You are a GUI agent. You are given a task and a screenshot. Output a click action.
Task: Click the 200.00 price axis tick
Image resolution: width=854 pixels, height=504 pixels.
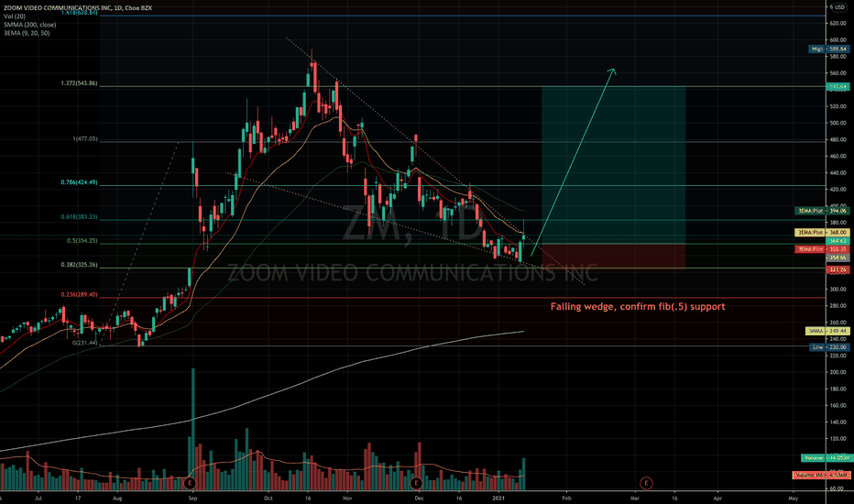point(838,373)
